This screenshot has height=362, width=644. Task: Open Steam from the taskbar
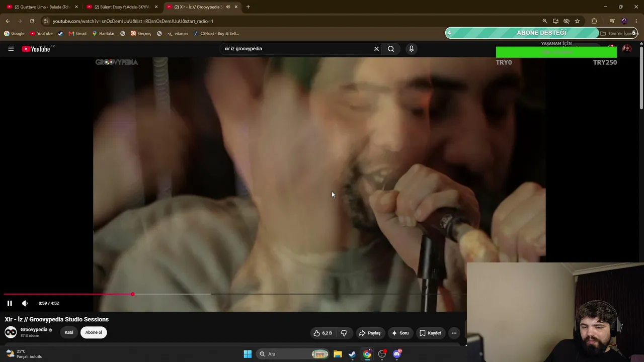tap(352, 354)
